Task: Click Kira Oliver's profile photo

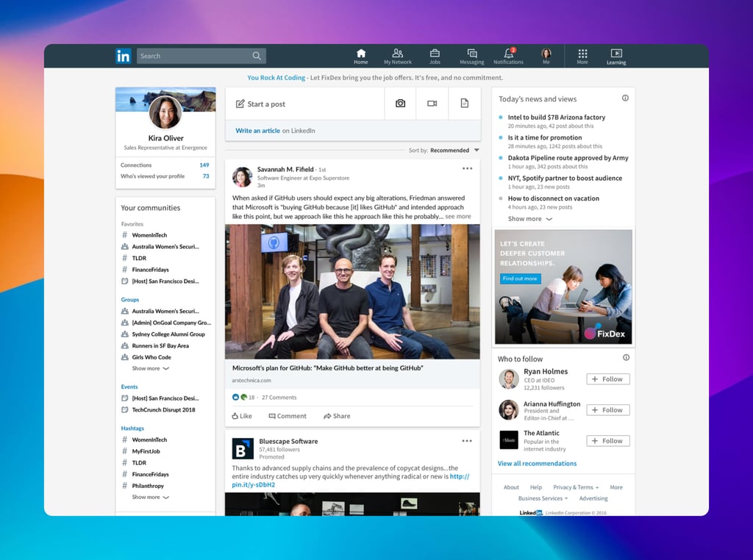Action: [x=165, y=112]
